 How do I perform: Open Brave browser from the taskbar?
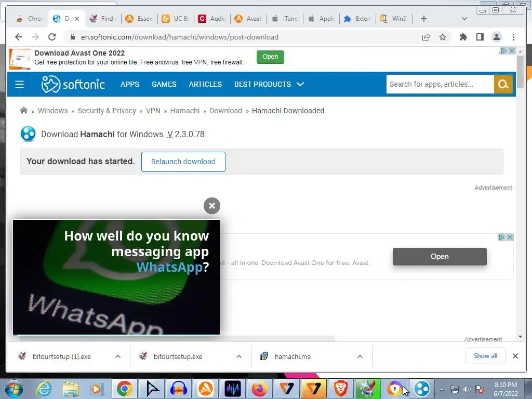pyautogui.click(x=341, y=389)
